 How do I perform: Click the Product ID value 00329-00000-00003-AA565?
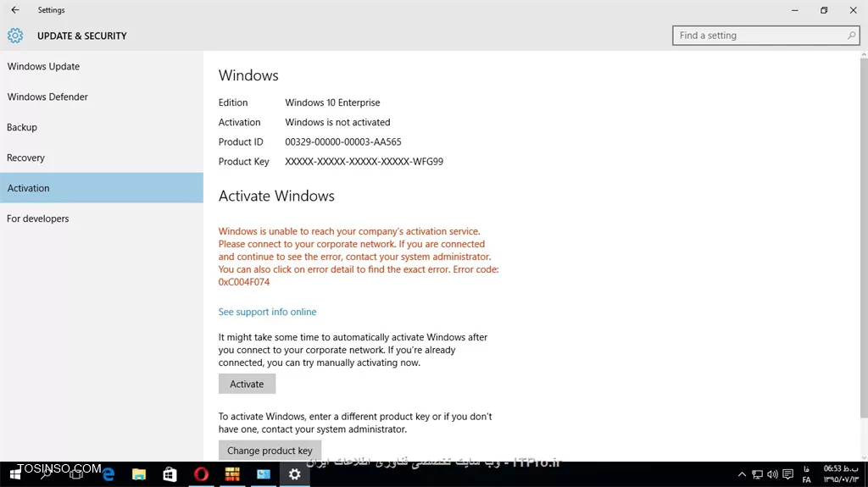(343, 141)
